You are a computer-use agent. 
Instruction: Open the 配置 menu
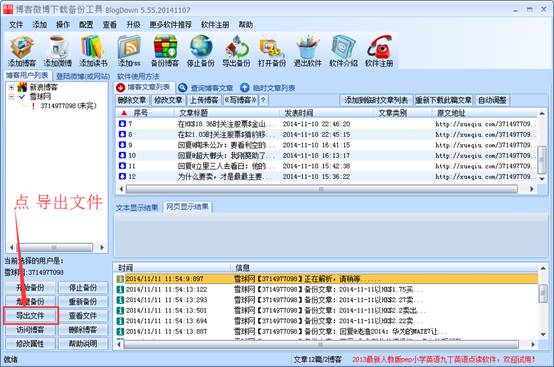click(86, 25)
